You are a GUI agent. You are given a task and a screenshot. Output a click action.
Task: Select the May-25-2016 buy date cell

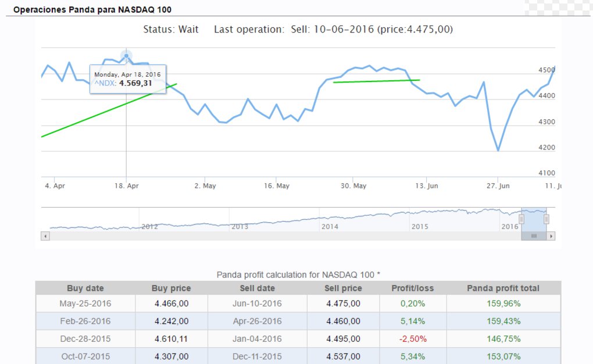coord(85,304)
